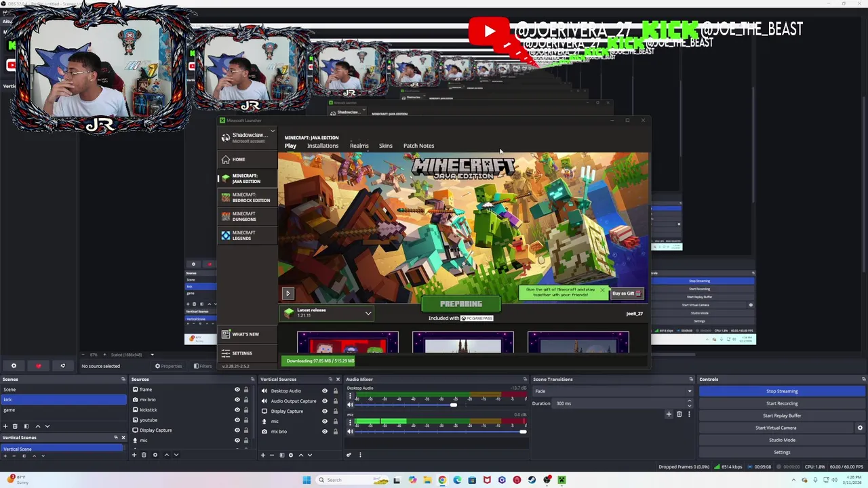This screenshot has width=868, height=488.
Task: Mute the Desktop Audio speaker icon
Action: tap(351, 405)
